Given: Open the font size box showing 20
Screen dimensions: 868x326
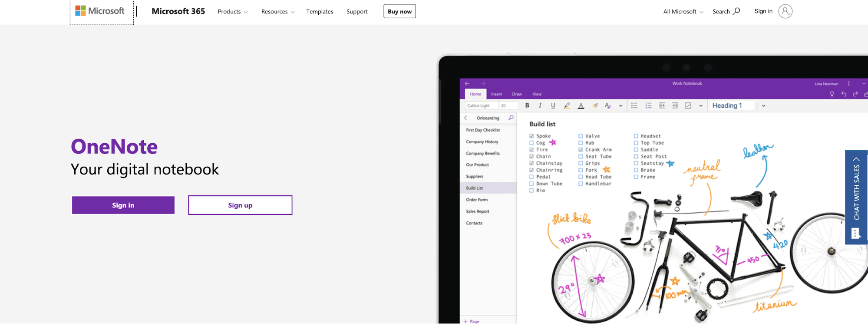Looking at the screenshot, I should [x=508, y=105].
